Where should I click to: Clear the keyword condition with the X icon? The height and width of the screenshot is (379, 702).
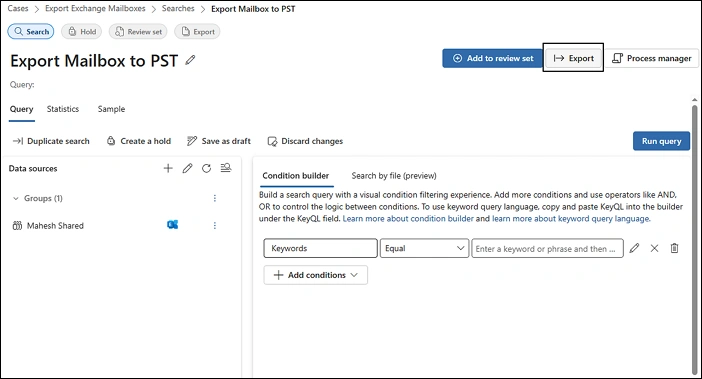[x=654, y=248]
